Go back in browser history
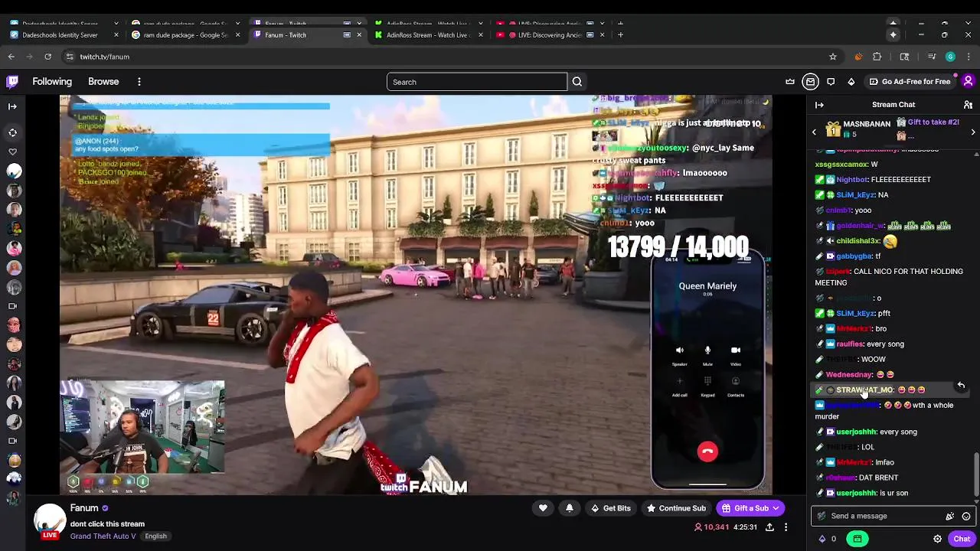The height and width of the screenshot is (551, 980). point(11,57)
